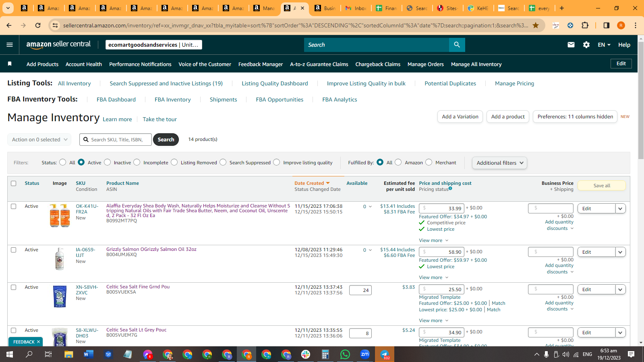The width and height of the screenshot is (644, 362).
Task: Open Account Health page
Action: point(84,64)
